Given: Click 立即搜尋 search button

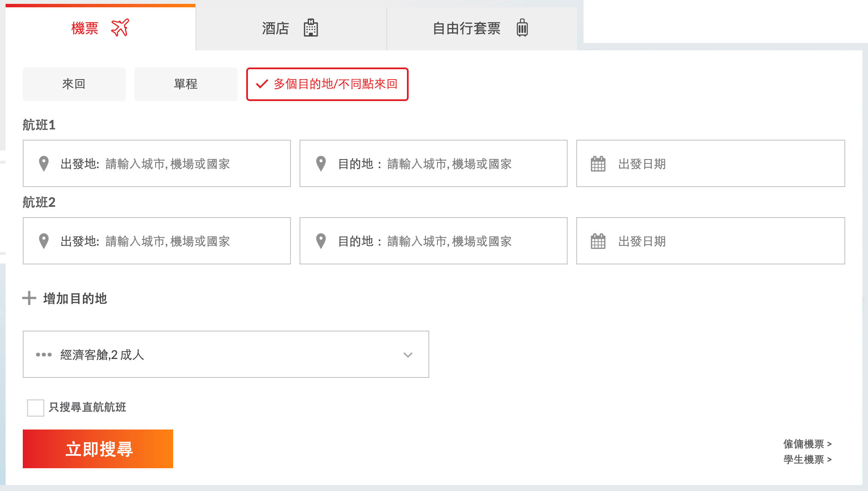Looking at the screenshot, I should tap(98, 449).
